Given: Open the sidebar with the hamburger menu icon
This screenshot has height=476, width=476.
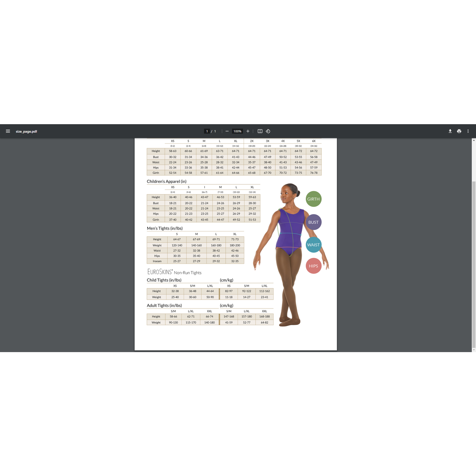Looking at the screenshot, I should (x=8, y=131).
